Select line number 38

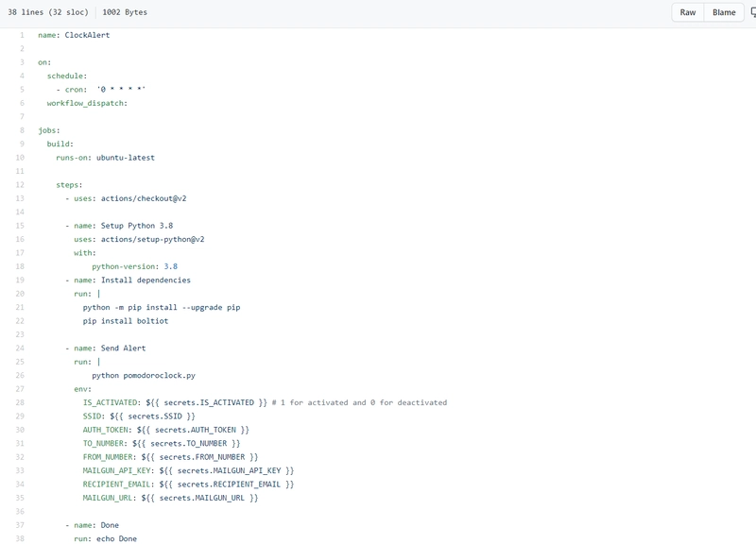click(20, 538)
